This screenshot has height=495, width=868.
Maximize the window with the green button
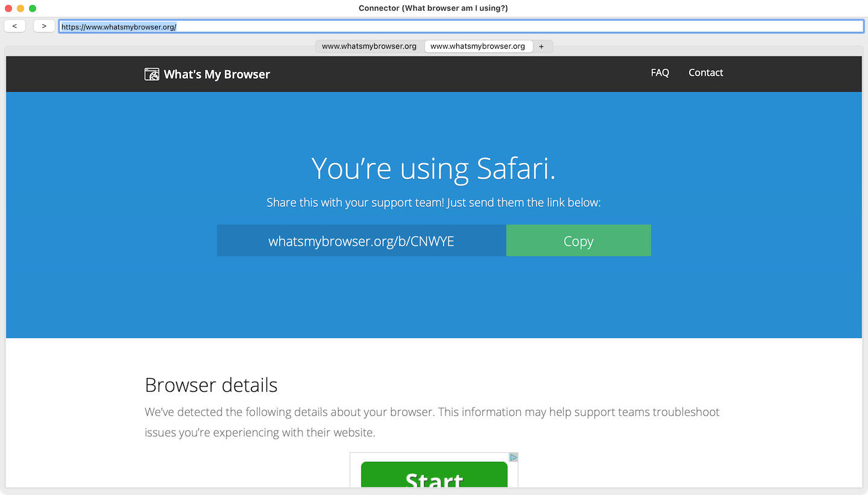(x=33, y=8)
